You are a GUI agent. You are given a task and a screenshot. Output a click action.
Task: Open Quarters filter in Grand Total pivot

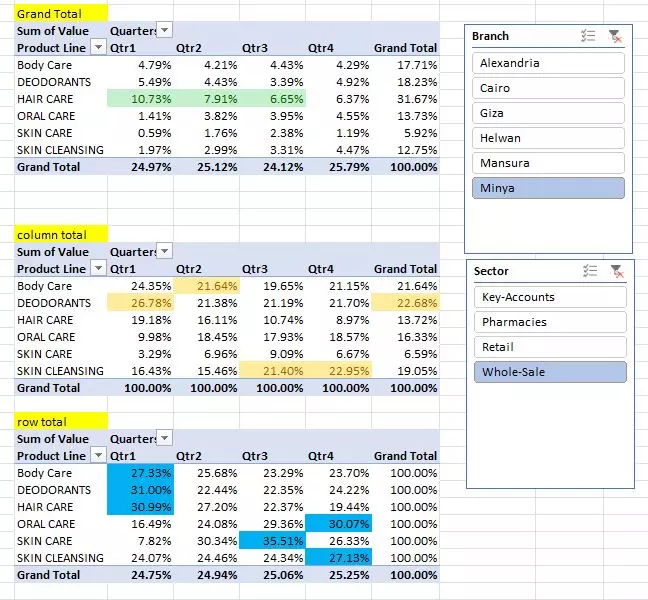[x=165, y=31]
